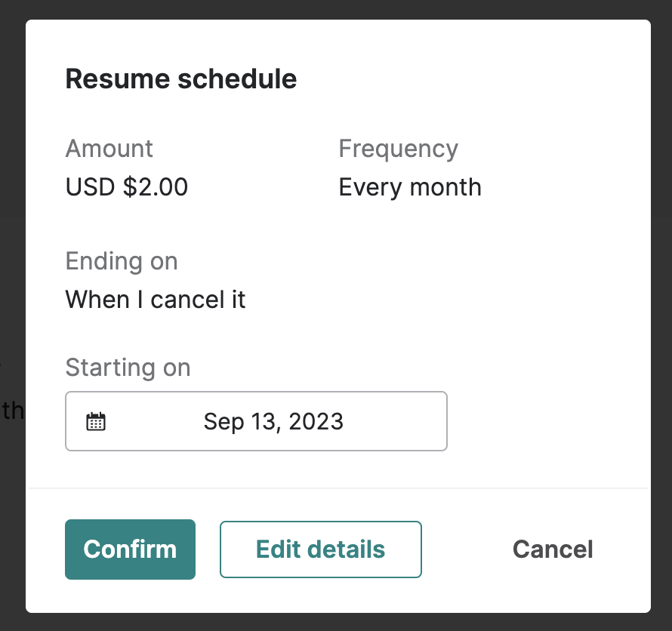This screenshot has width=672, height=631.
Task: Select the Every month frequency value
Action: [410, 187]
